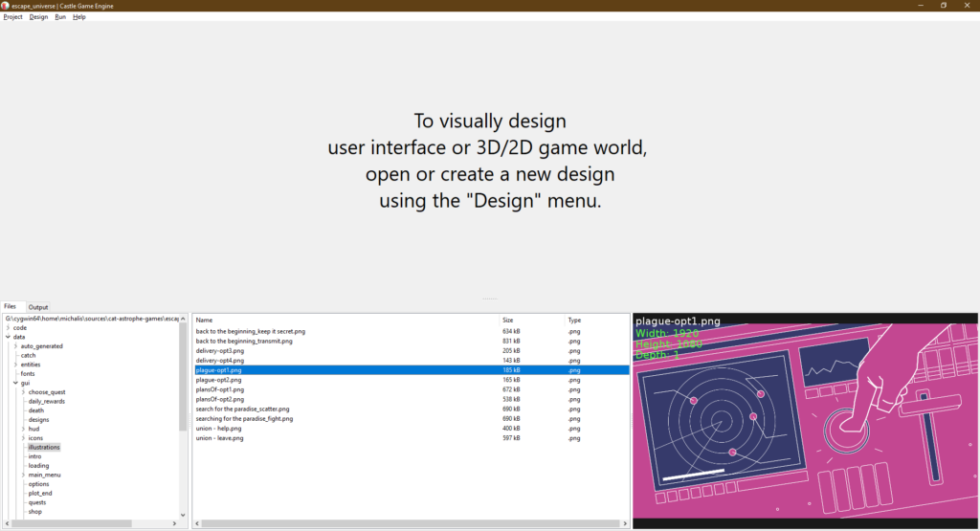The height and width of the screenshot is (531, 980).
Task: Select the plot_end folder
Action: pos(40,493)
